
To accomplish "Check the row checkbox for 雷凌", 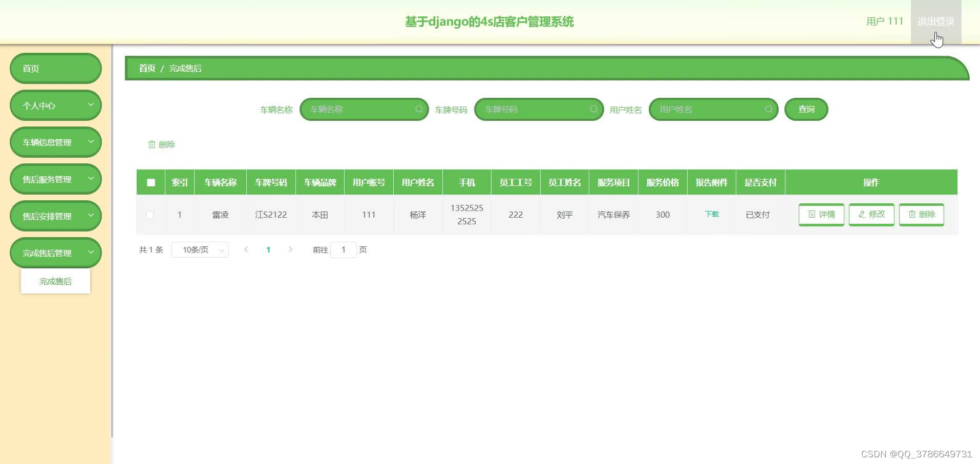I will pyautogui.click(x=150, y=215).
